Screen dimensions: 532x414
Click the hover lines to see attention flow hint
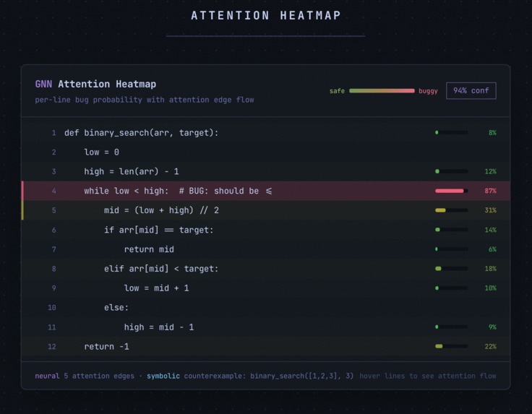click(427, 376)
